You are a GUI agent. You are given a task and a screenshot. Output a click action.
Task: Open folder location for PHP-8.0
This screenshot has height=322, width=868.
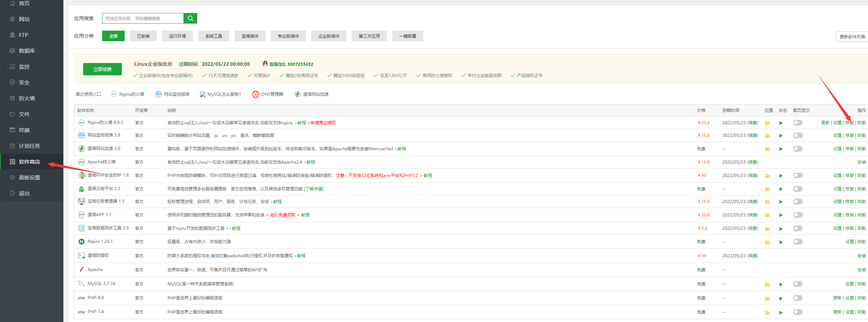(x=767, y=298)
